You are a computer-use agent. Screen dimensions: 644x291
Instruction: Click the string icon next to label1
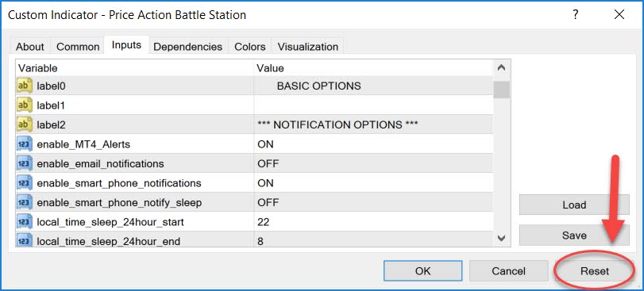click(25, 105)
